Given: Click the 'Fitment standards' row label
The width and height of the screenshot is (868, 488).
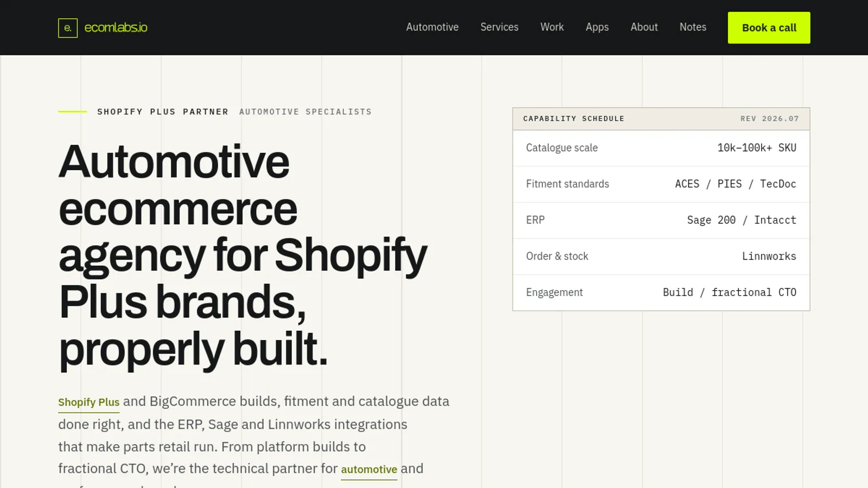Looking at the screenshot, I should 567,184.
